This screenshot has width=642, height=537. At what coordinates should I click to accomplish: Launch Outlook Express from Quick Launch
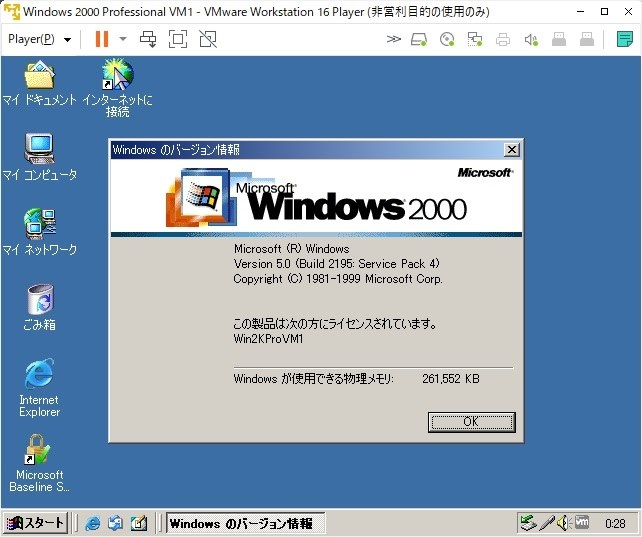pos(115,523)
